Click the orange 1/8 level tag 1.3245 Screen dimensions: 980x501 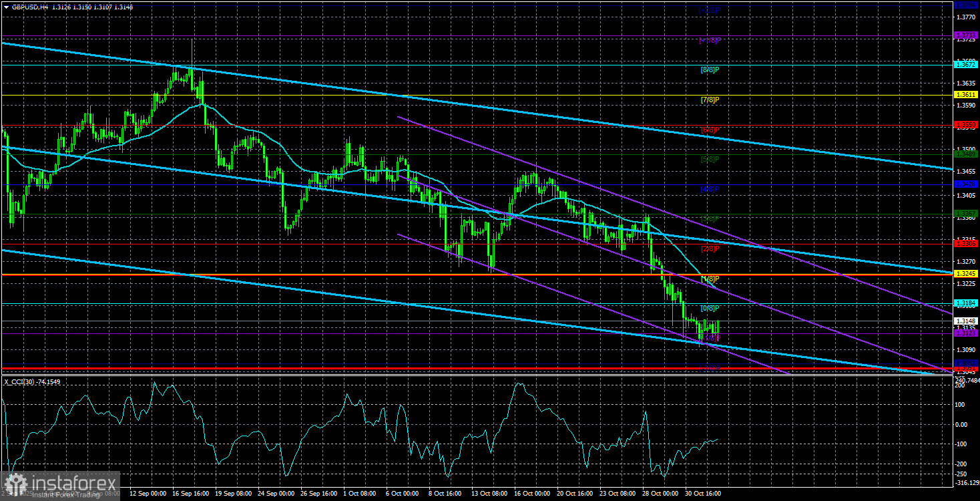[964, 274]
